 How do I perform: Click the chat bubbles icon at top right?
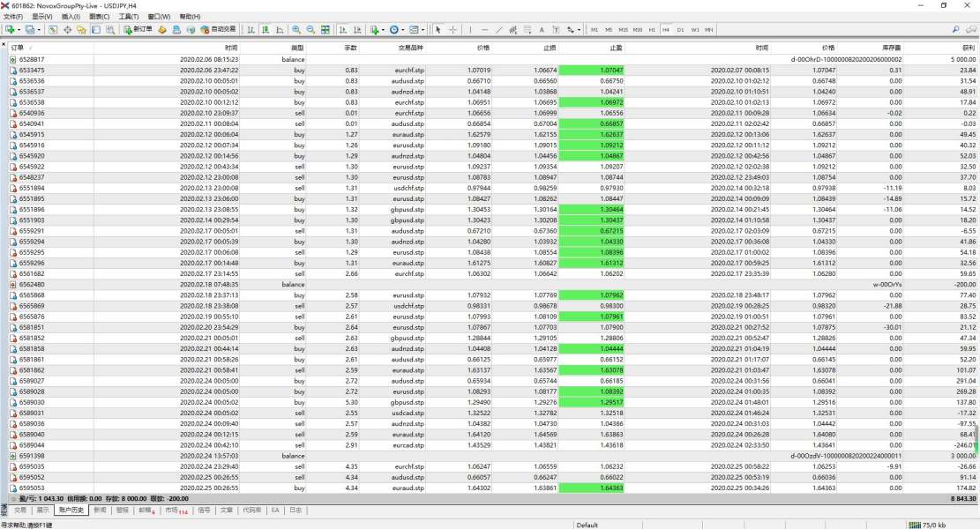(971, 29)
